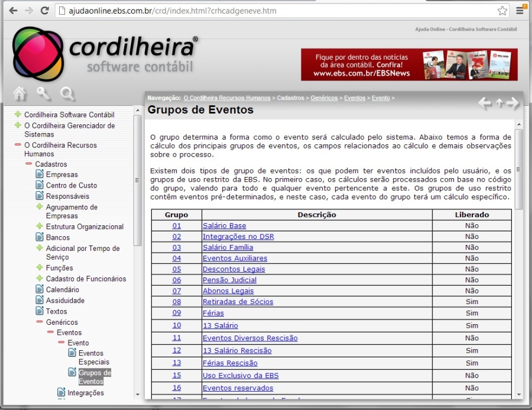This screenshot has height=410, width=532.
Task: Expand Cordilheira Software Contábil node
Action: 18,114
